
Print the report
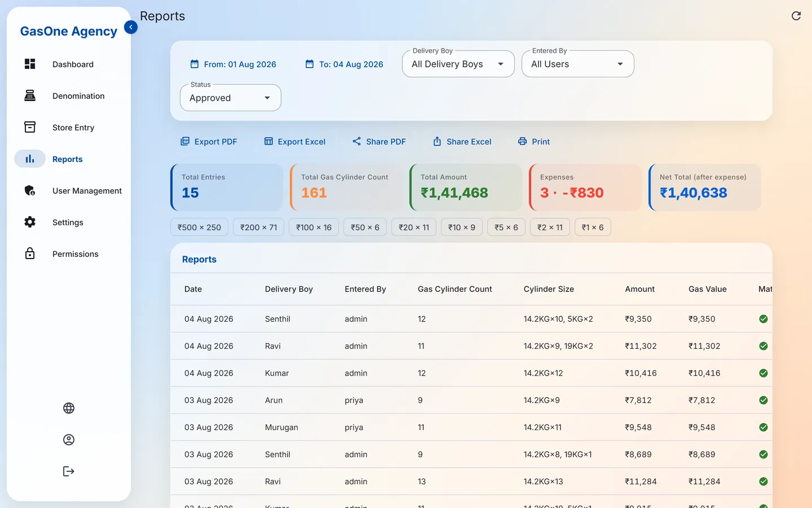(x=534, y=142)
